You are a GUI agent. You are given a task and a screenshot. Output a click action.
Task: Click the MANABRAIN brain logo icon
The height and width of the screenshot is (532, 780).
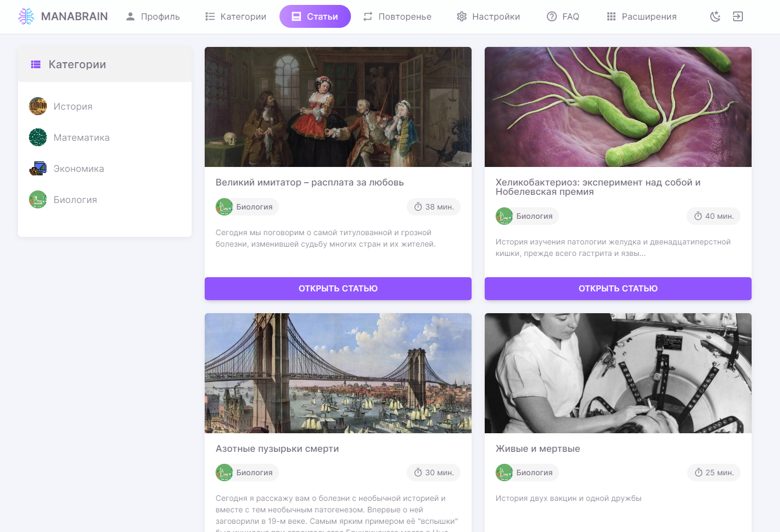[x=26, y=16]
